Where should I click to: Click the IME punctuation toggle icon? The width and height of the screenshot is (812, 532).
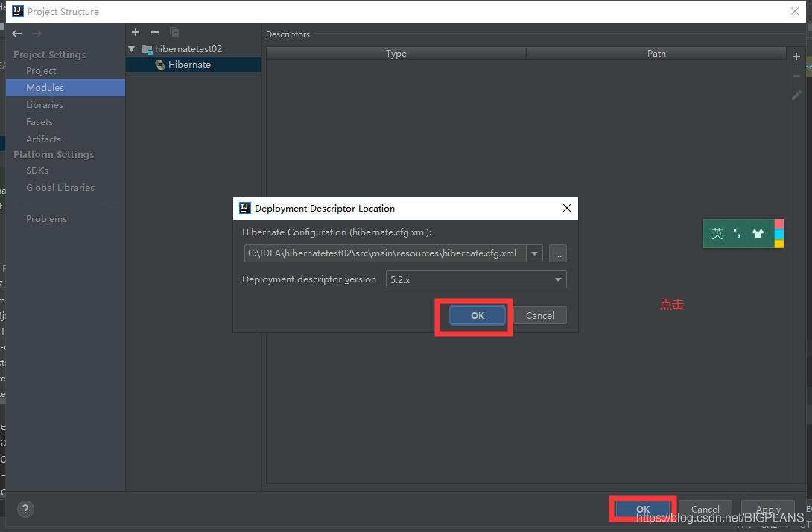tap(738, 234)
